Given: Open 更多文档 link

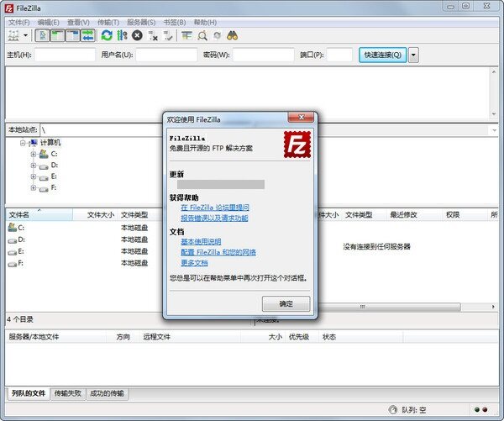Looking at the screenshot, I should 194,263.
